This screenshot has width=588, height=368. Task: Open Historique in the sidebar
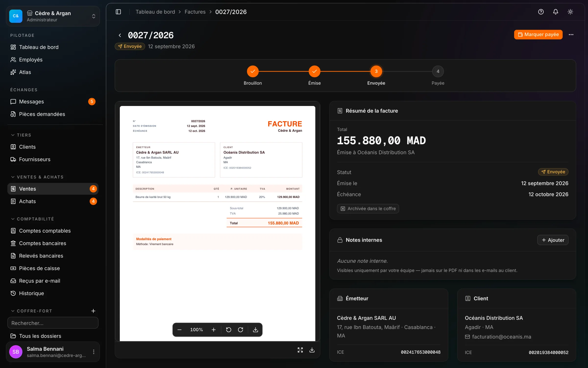[53, 293]
